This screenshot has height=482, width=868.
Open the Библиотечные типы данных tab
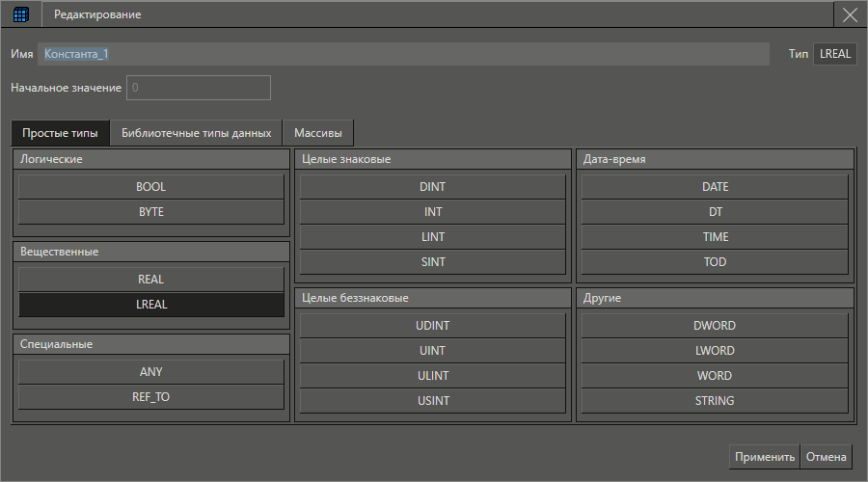pos(196,133)
